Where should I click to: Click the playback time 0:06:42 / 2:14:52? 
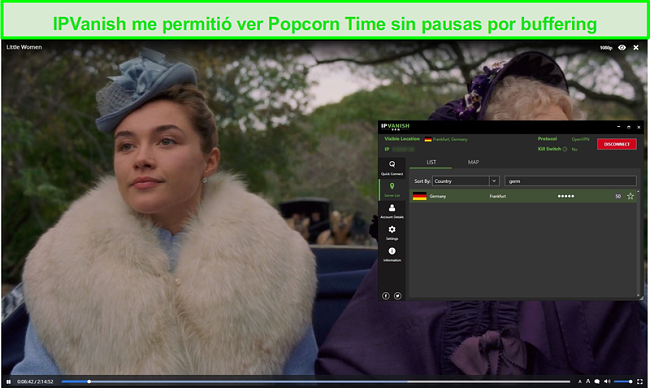[35, 382]
